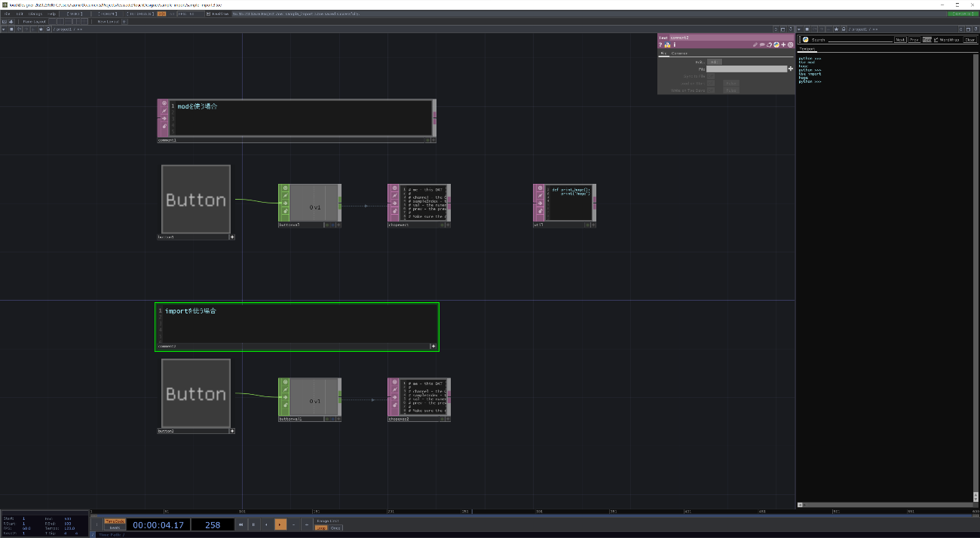Image resolution: width=980 pixels, height=538 pixels.
Task: Click the Clear button in Textport
Action: pos(969,39)
